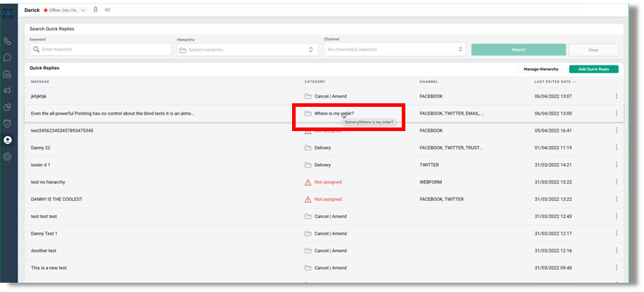Open the chat bubble sidebar icon

point(7,58)
